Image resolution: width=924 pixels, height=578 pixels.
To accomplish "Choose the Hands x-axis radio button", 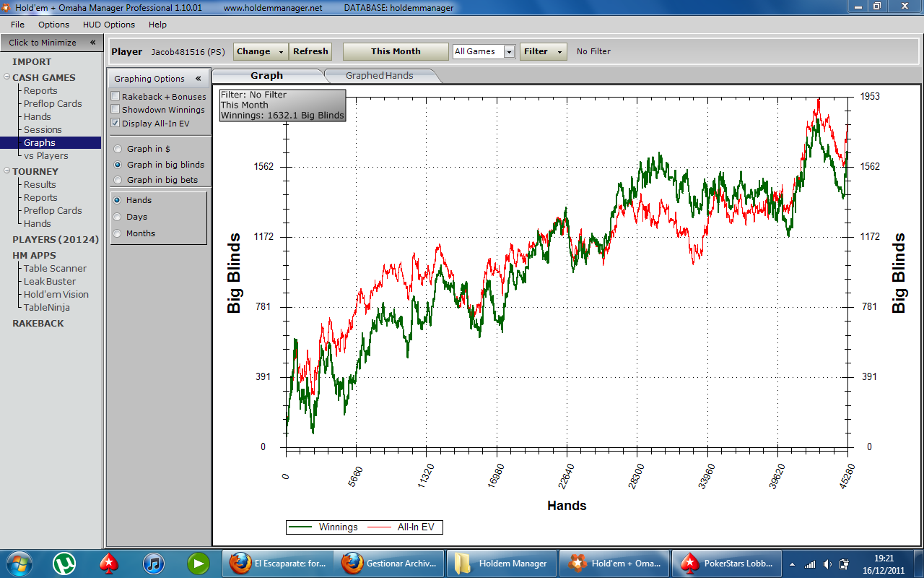I will [117, 200].
